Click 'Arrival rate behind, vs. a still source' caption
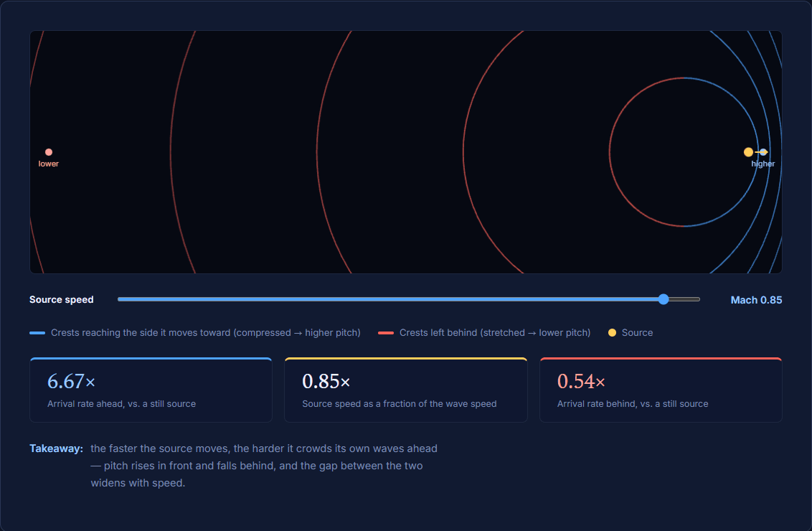This screenshot has width=812, height=531. click(633, 403)
